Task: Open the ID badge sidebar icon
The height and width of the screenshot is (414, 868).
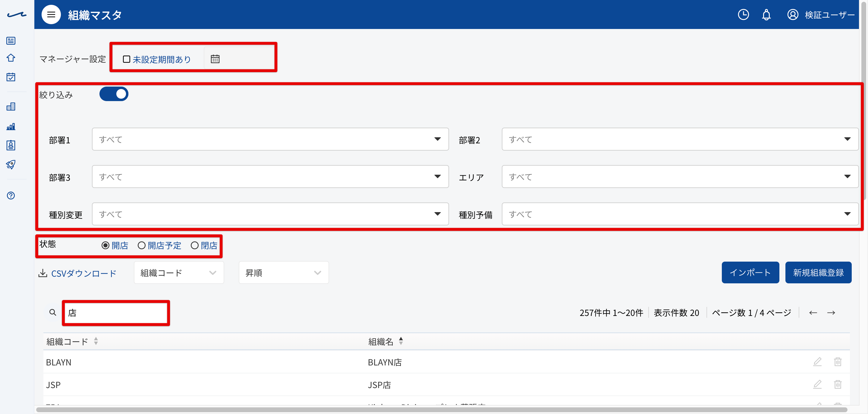Action: [11, 145]
